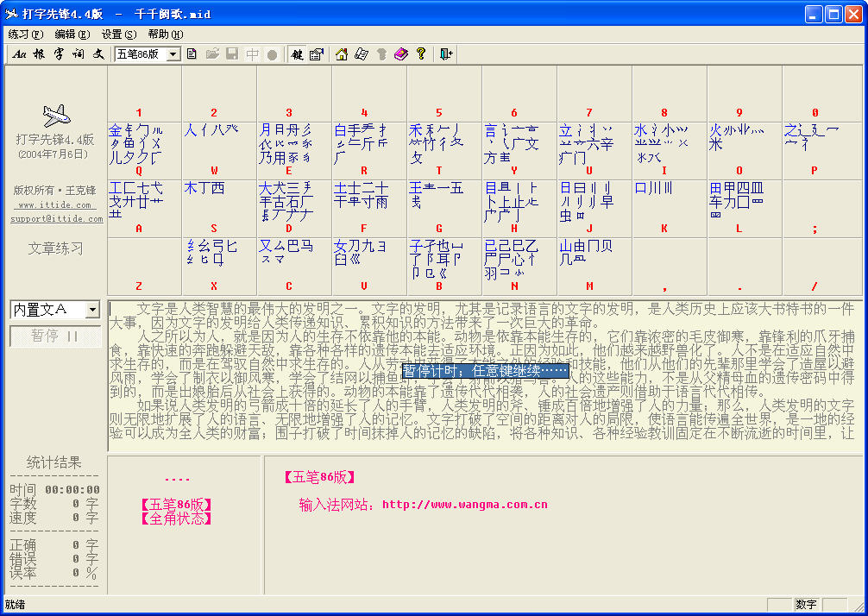
Task: Select the 词 phrase practice icon
Action: 79,54
